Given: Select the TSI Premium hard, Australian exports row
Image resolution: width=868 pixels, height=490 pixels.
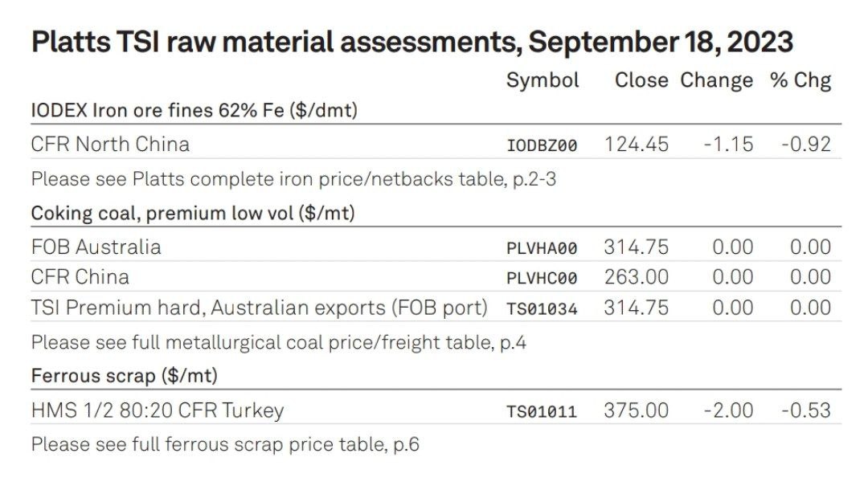Looking at the screenshot, I should point(436,308).
